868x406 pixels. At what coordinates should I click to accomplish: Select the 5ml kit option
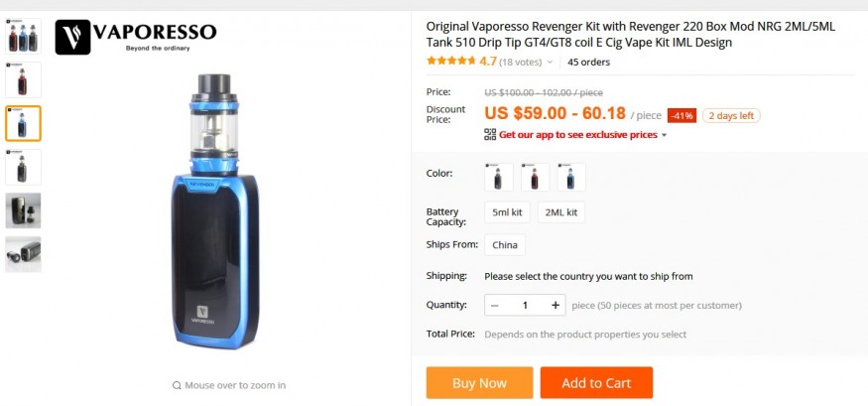[507, 212]
